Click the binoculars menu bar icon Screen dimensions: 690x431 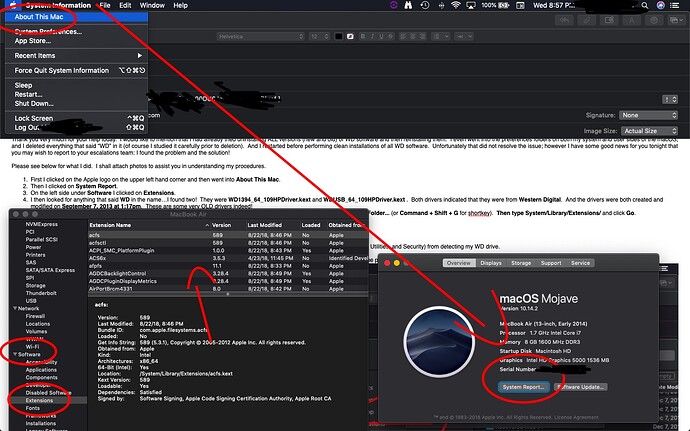(408, 5)
